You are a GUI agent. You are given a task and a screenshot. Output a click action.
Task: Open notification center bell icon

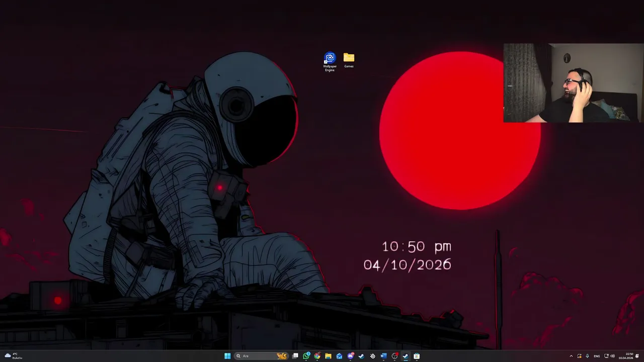(x=637, y=356)
